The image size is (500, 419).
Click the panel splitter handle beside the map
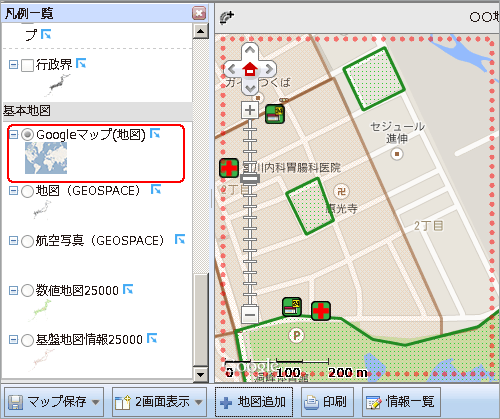point(211,199)
